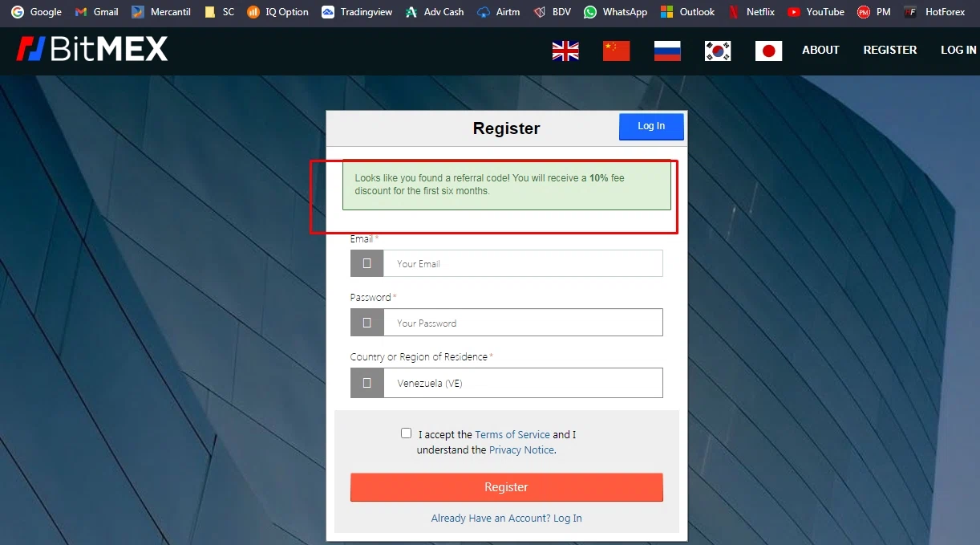
Task: Click the icon beside Country field
Action: coord(366,383)
